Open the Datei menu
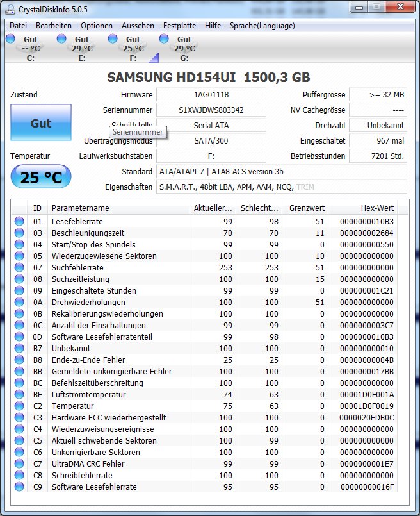The width and height of the screenshot is (420, 516). pos(18,26)
